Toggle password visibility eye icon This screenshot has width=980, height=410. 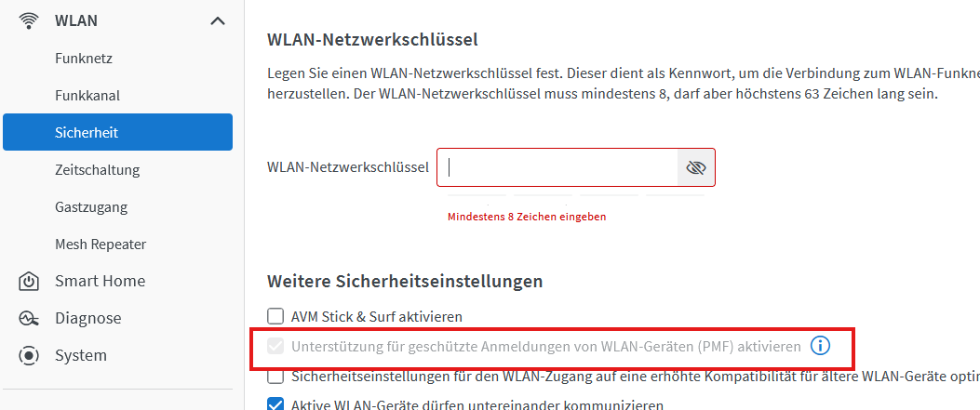[695, 167]
